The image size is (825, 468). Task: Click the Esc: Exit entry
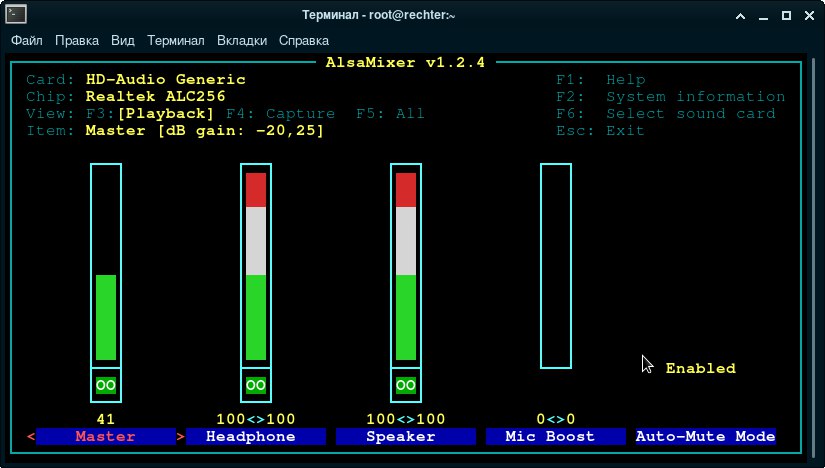coord(600,130)
